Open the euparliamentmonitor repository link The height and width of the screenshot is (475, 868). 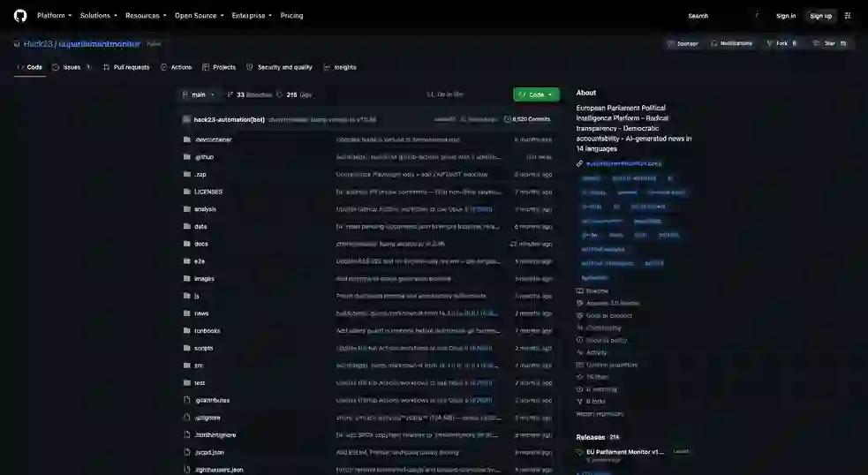coord(99,44)
